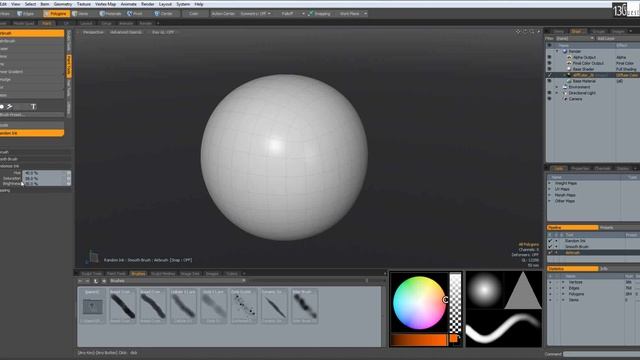Click the Brush Preset button
The width and height of the screenshot is (640, 360).
32,115
